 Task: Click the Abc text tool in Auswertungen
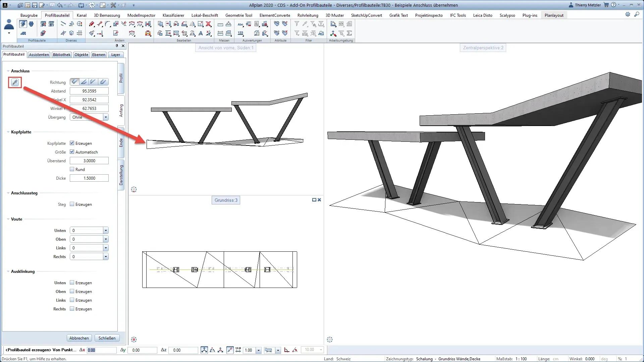(x=240, y=24)
